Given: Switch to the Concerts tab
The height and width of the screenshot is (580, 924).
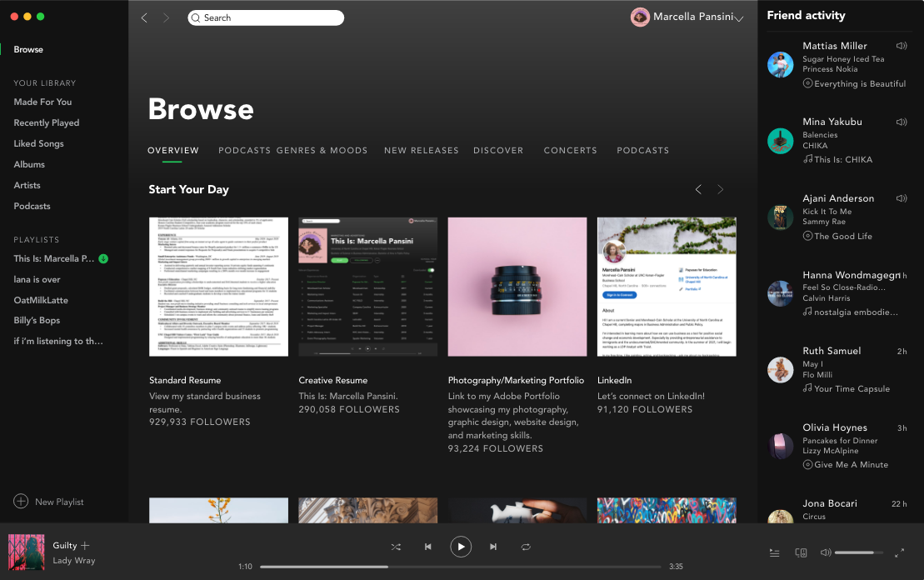Looking at the screenshot, I should pyautogui.click(x=570, y=150).
